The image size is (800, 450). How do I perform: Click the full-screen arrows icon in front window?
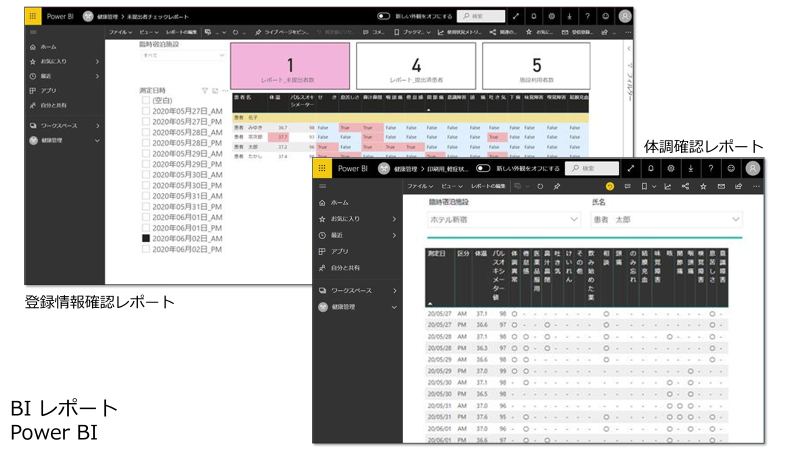pyautogui.click(x=631, y=168)
